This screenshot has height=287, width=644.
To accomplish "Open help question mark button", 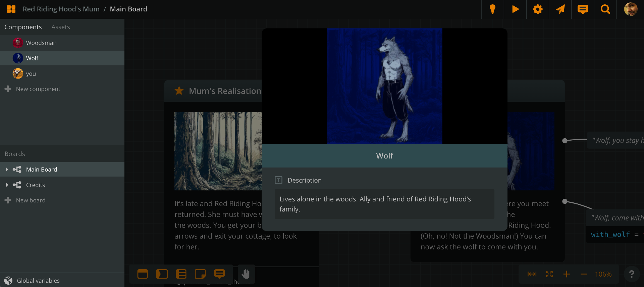I will point(632,274).
